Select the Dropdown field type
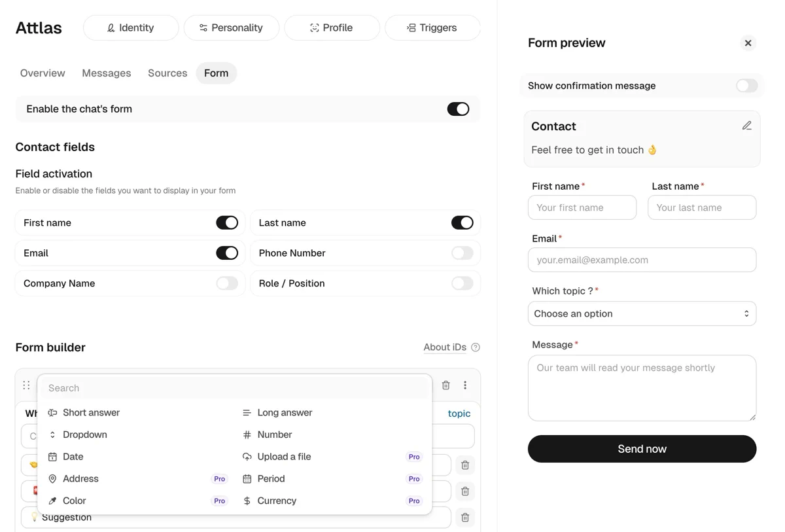The height and width of the screenshot is (532, 785). point(85,434)
